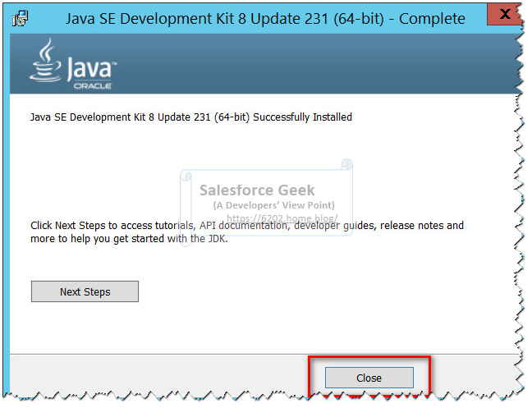Click the scroll curl at the watermark's left edge
Image resolution: width=532 pixels, height=408 pixels.
click(x=186, y=176)
